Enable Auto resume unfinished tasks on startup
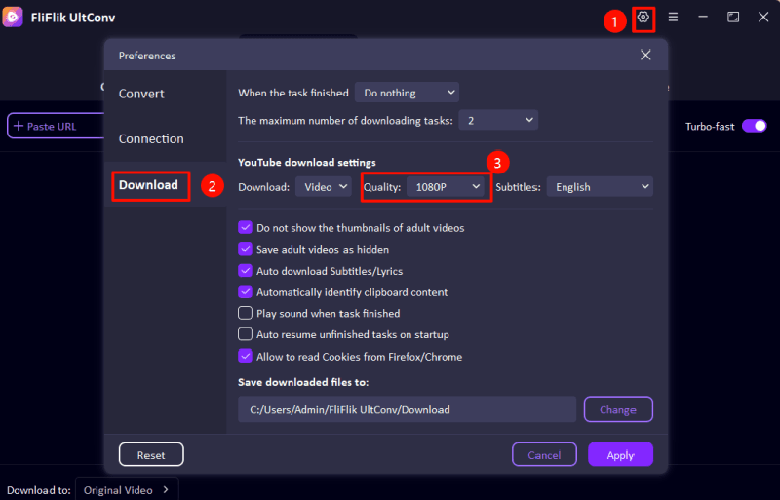 [x=245, y=334]
